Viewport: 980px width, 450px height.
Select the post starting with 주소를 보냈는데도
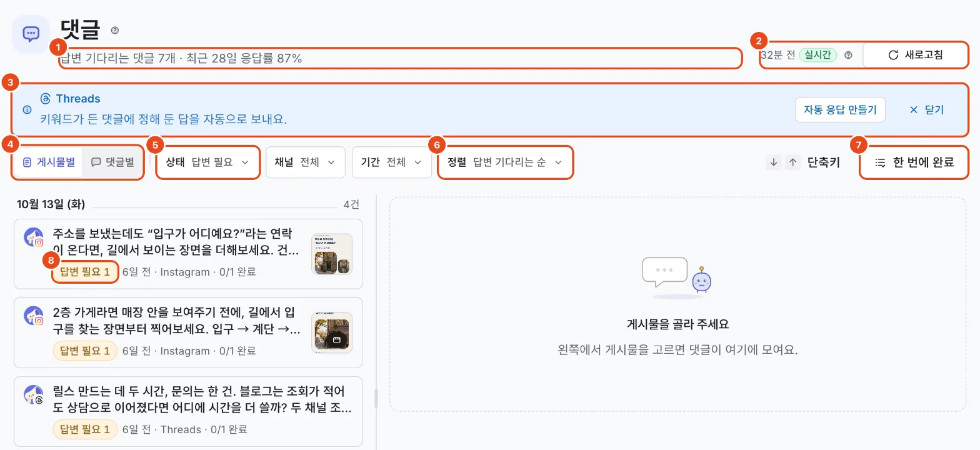(188, 254)
